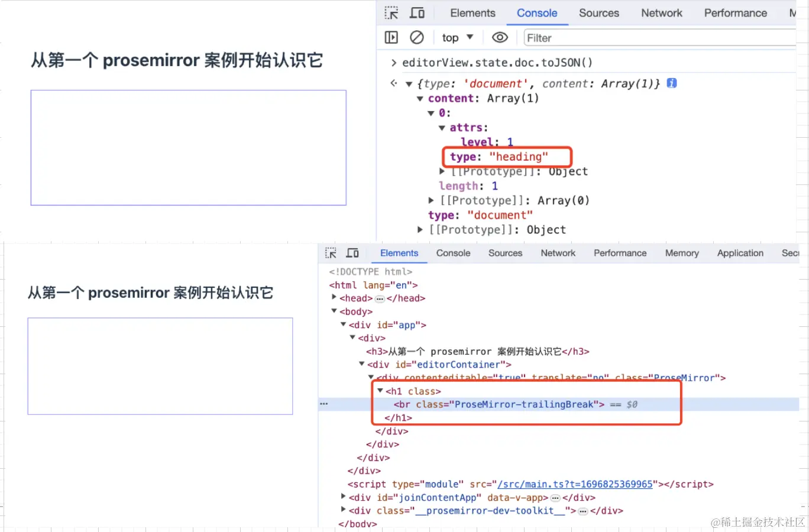The image size is (809, 532).
Task: Click the activate console sidebar icon
Action: [391, 37]
